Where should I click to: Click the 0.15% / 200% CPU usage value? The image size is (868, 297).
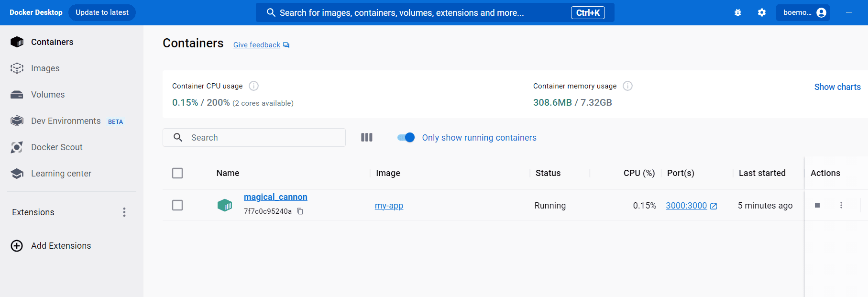click(201, 102)
